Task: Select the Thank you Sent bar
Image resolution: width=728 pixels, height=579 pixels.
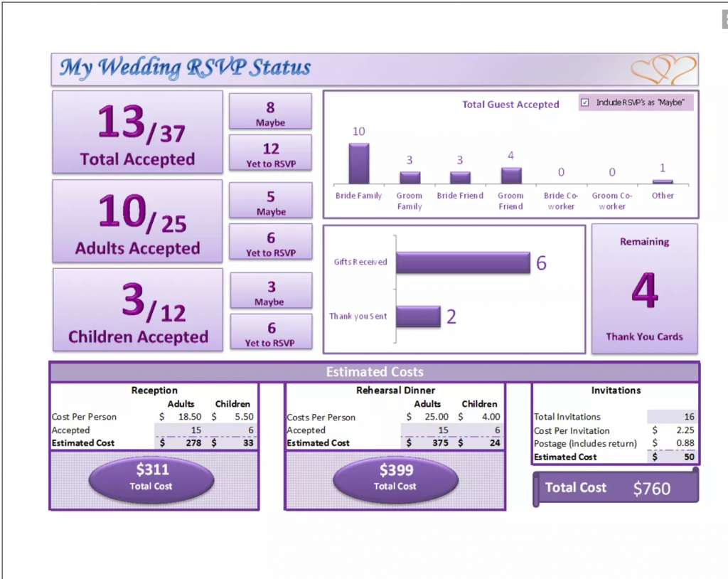Action: tap(420, 315)
